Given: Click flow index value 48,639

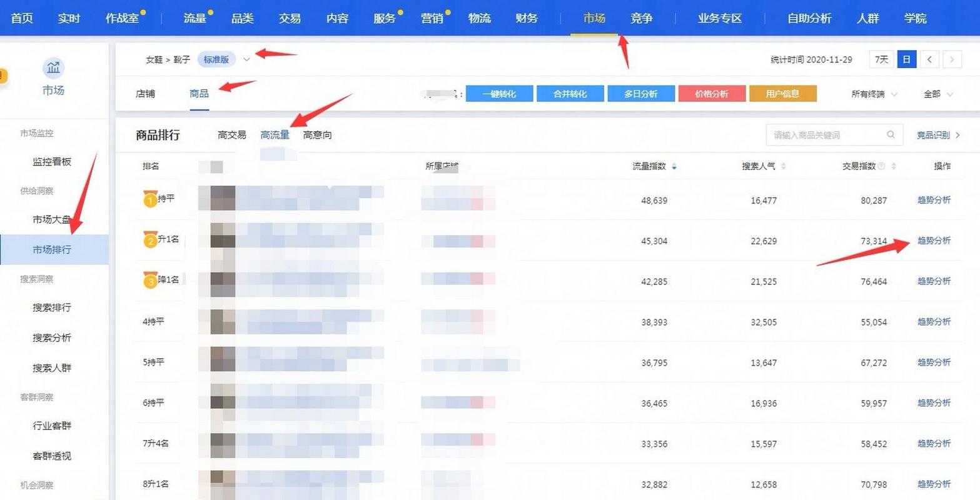Looking at the screenshot, I should [654, 201].
